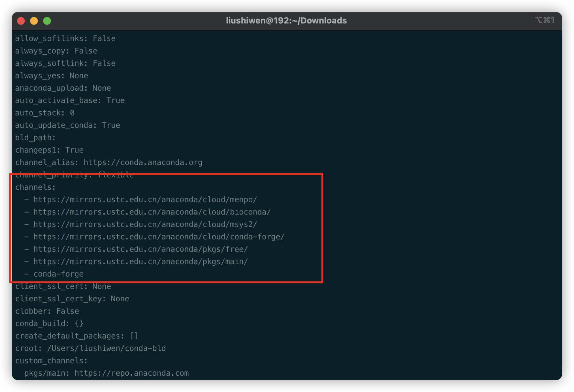Click the window title liushiwen@192:~/Downloads
The width and height of the screenshot is (574, 392).
click(286, 21)
